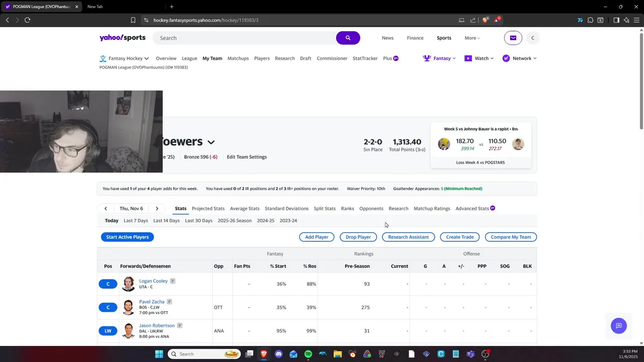
Task: Switch to Projected Stats tab
Action: 208,209
